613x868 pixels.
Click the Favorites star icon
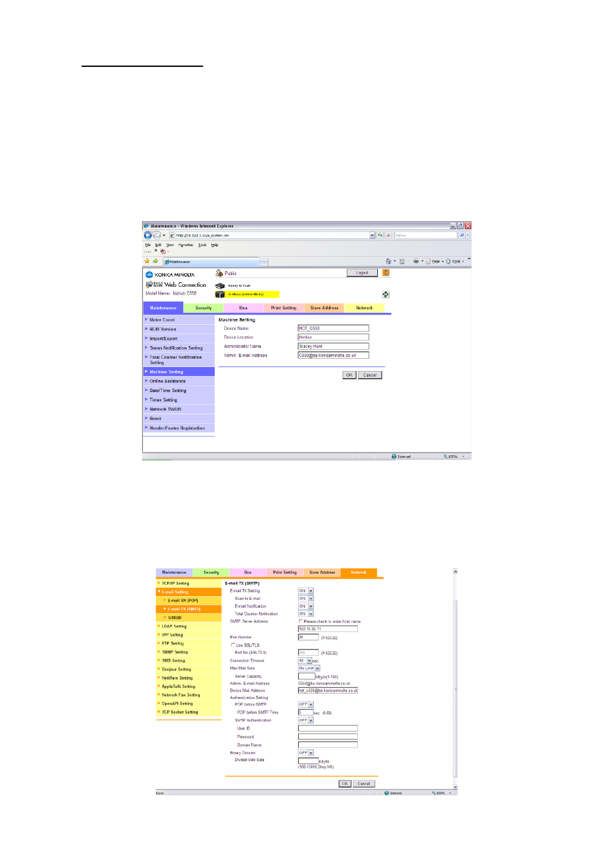point(147,261)
